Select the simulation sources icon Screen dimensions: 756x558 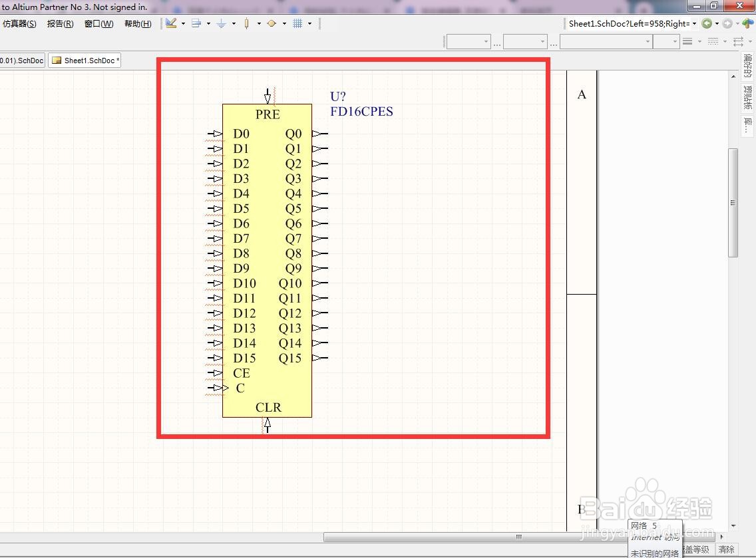(272, 23)
